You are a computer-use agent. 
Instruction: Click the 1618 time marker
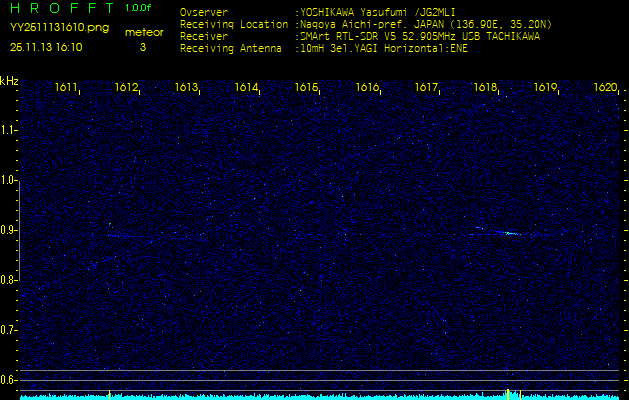click(x=486, y=88)
